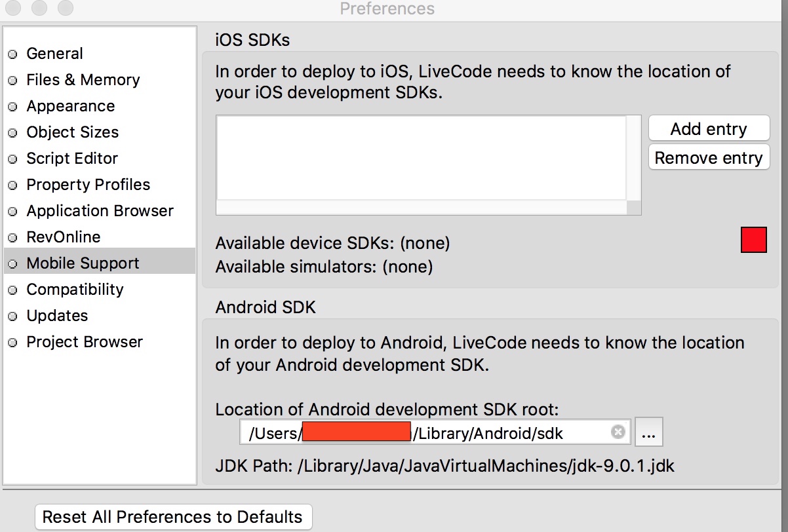This screenshot has height=532, width=788.
Task: Click Add entry for iOS SDKs
Action: click(708, 129)
